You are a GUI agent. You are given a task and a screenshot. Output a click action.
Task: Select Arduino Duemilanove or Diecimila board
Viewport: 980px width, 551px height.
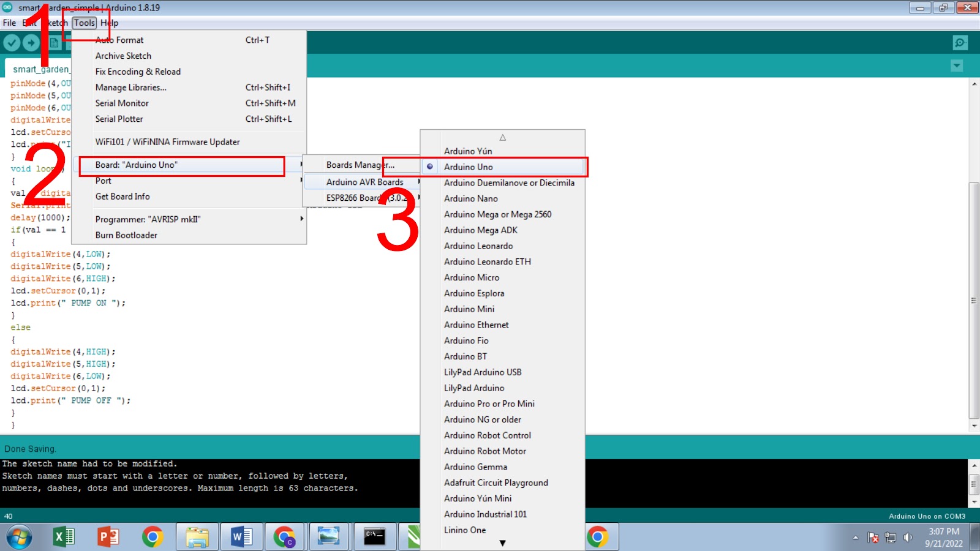pyautogui.click(x=503, y=182)
